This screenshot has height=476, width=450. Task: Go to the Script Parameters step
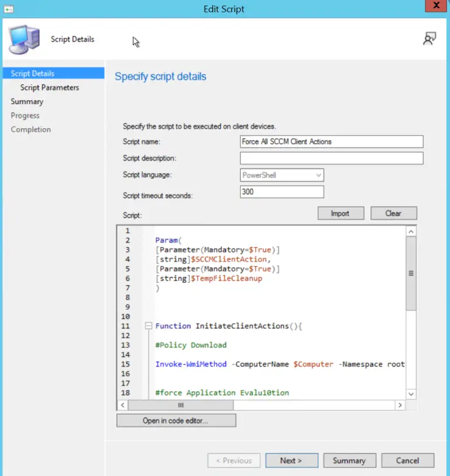coord(49,88)
